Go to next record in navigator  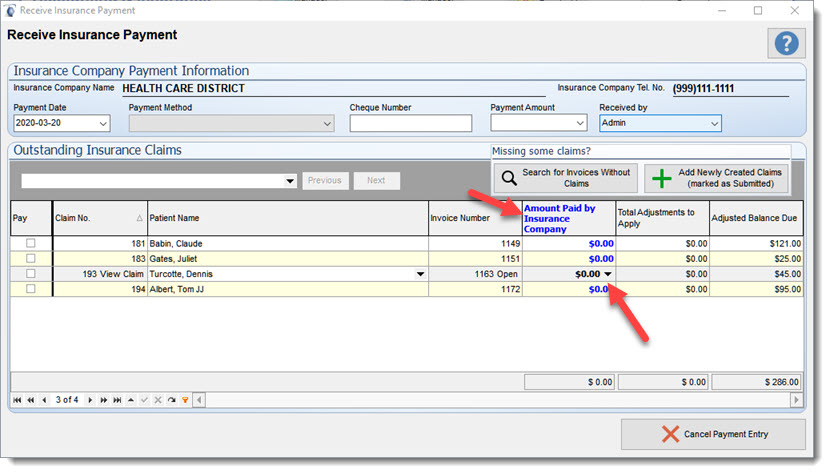(90, 400)
